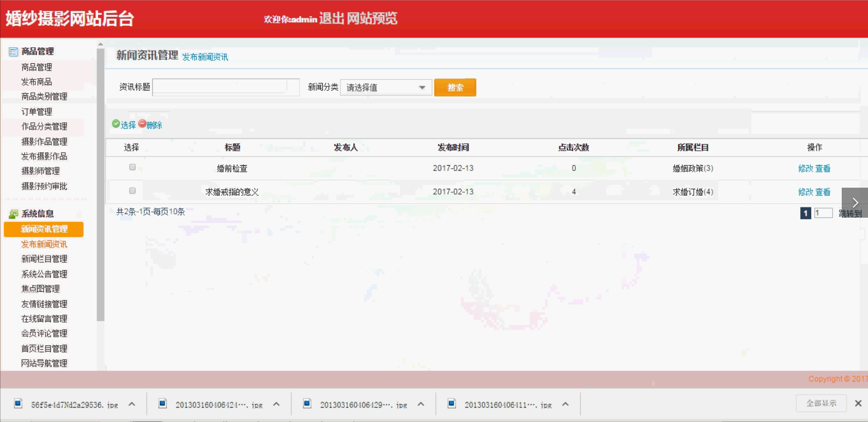Open the 新闻分类 dropdown list

(x=386, y=87)
